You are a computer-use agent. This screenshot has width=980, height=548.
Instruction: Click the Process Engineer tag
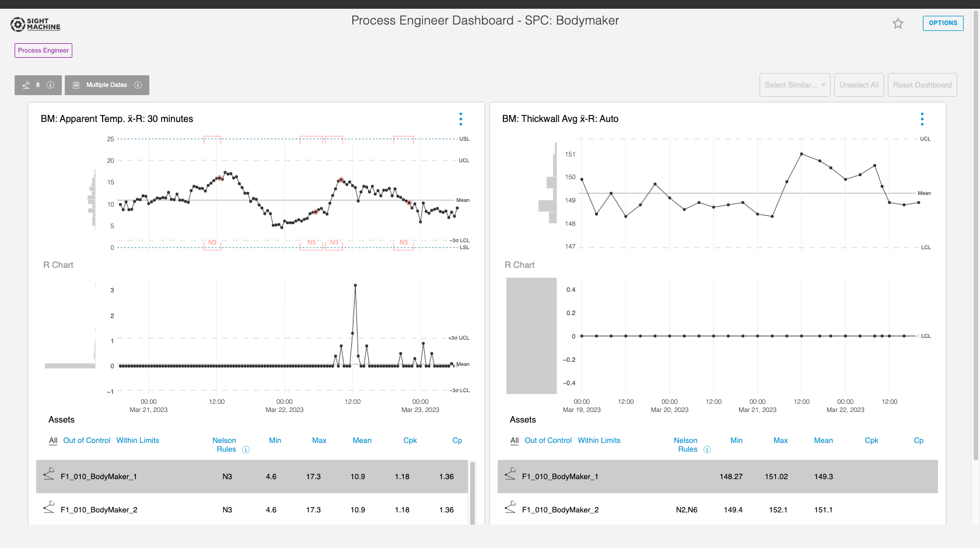[43, 50]
